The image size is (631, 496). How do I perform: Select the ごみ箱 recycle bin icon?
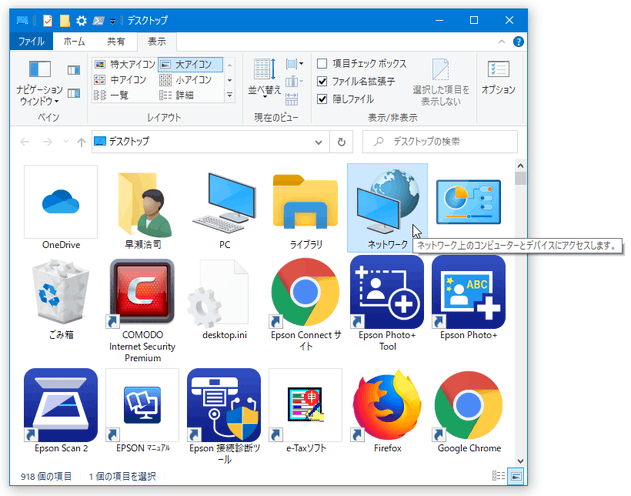tap(61, 300)
